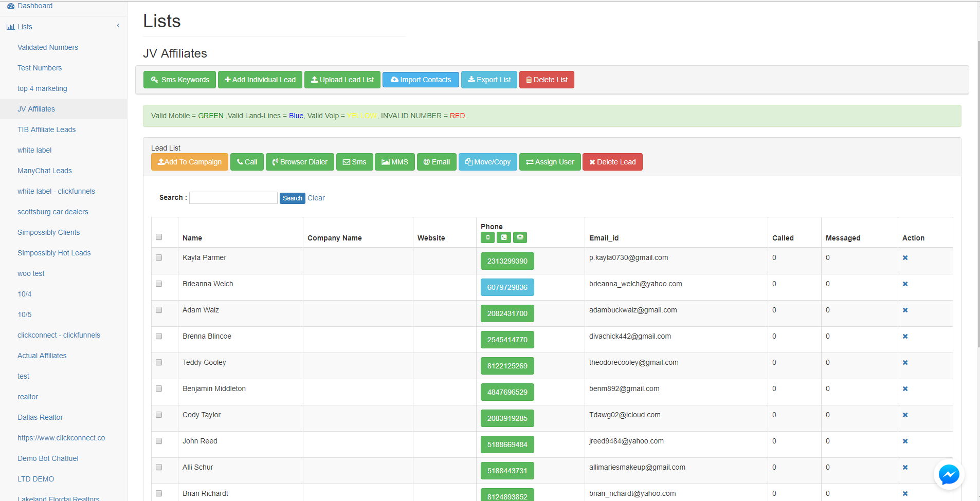Click the red Delete List button

point(547,80)
